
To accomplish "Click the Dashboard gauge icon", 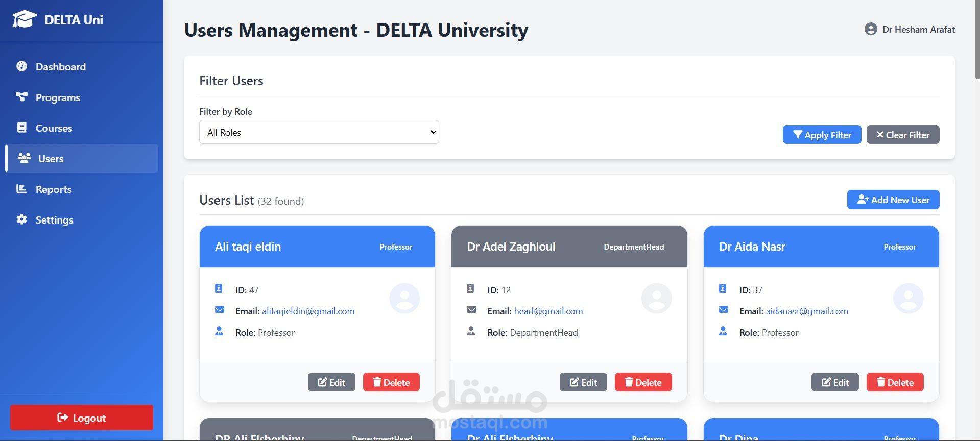I will [x=21, y=66].
